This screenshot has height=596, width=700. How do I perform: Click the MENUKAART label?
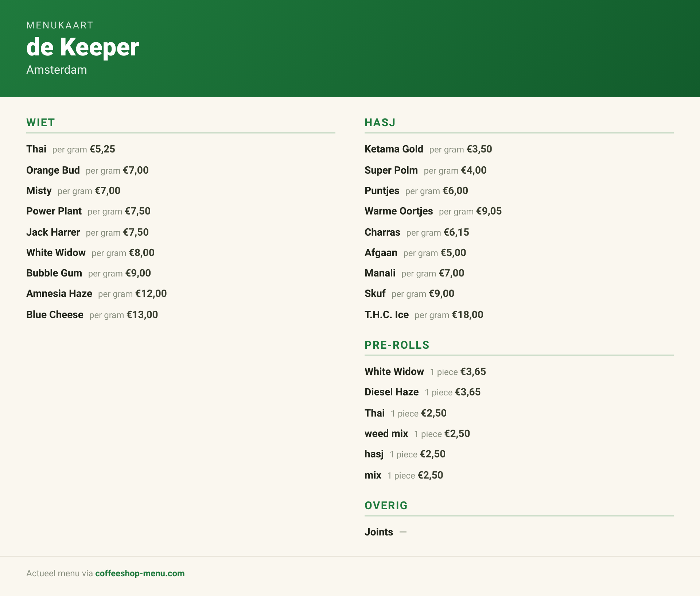(60, 25)
